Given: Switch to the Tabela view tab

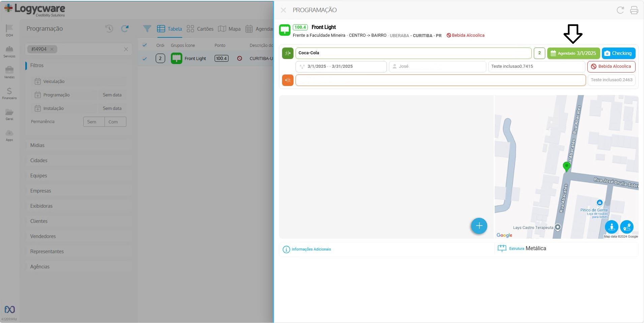Looking at the screenshot, I should click(x=170, y=29).
